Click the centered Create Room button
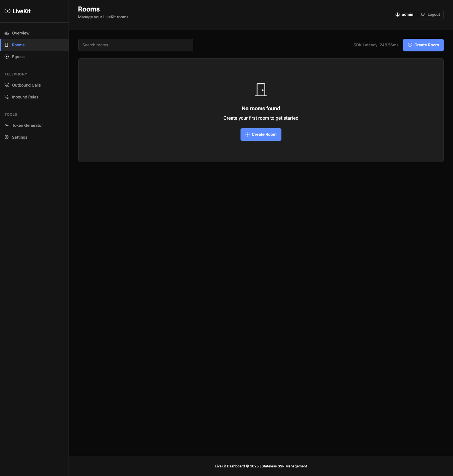 [261, 134]
